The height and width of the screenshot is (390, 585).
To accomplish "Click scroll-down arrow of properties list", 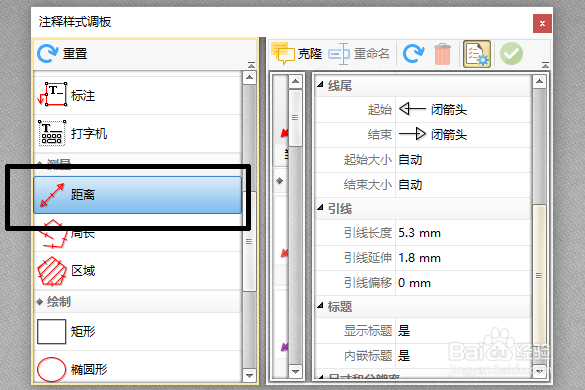I will pyautogui.click(x=539, y=371).
